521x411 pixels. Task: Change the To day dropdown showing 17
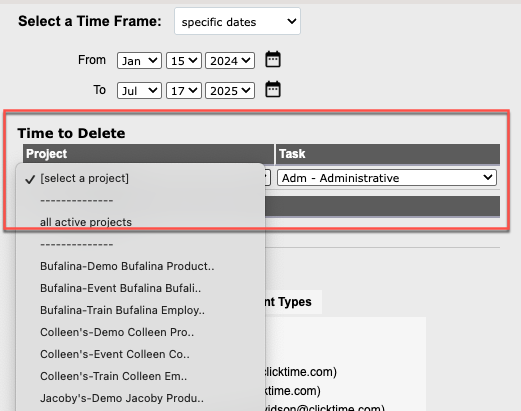[x=184, y=91]
